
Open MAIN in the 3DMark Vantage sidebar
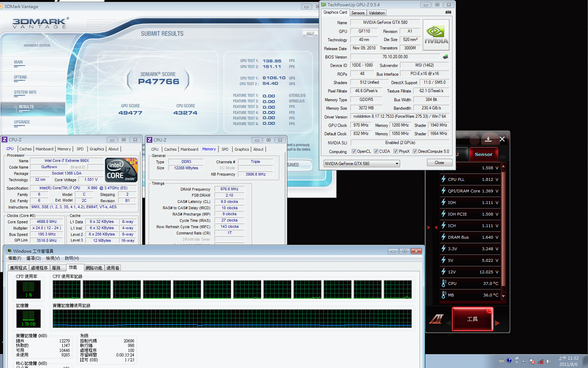pos(19,62)
